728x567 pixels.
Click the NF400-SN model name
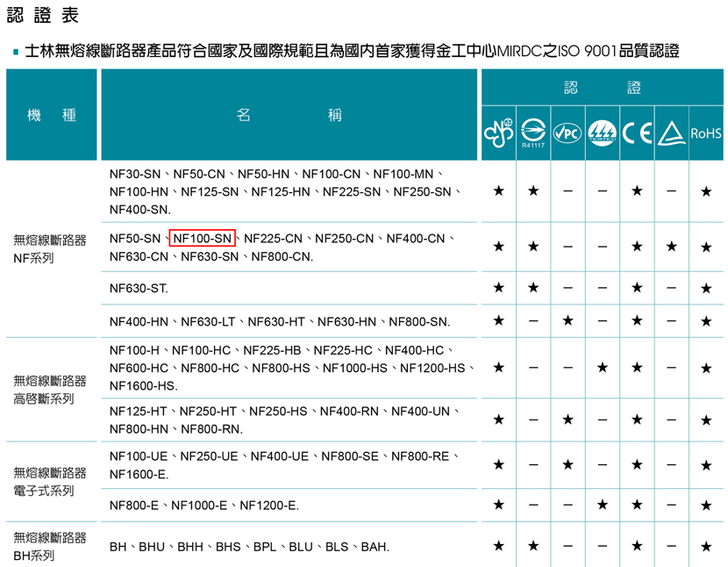[x=140, y=210]
